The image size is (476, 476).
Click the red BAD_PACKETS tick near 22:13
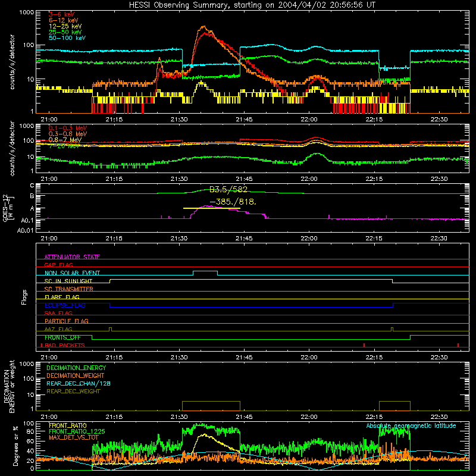(x=364, y=345)
